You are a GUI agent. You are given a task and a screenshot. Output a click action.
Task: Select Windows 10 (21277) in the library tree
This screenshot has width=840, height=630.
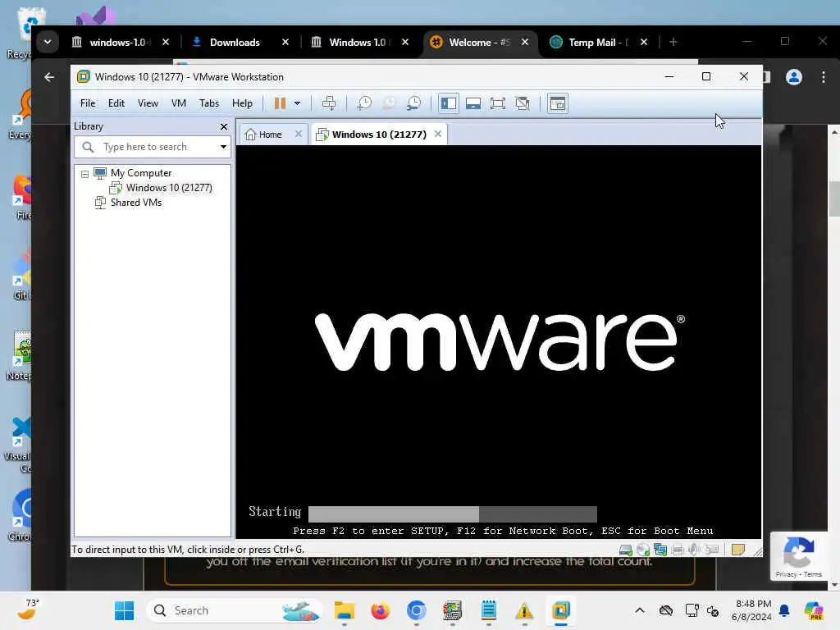pos(169,188)
